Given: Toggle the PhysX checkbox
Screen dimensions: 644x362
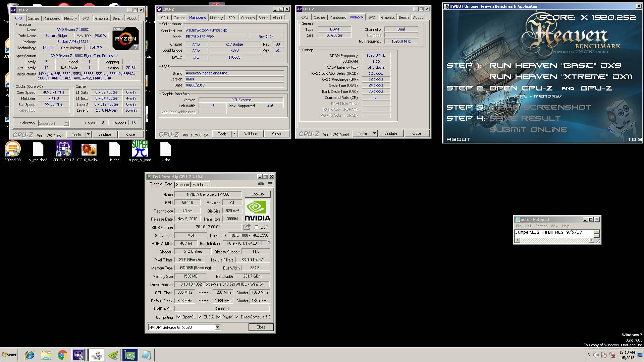Looking at the screenshot, I should click(218, 317).
